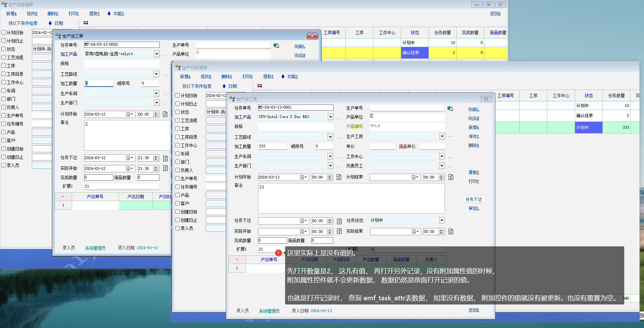This screenshot has height=328, width=644.
Task: Click the 审定L link below 任务下达 button
Action: click(x=474, y=208)
